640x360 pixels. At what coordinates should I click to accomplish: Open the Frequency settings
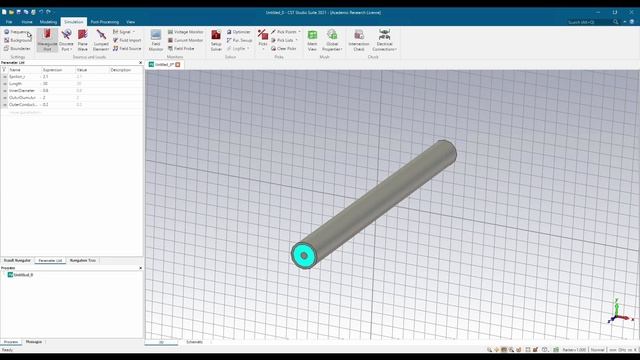17,32
